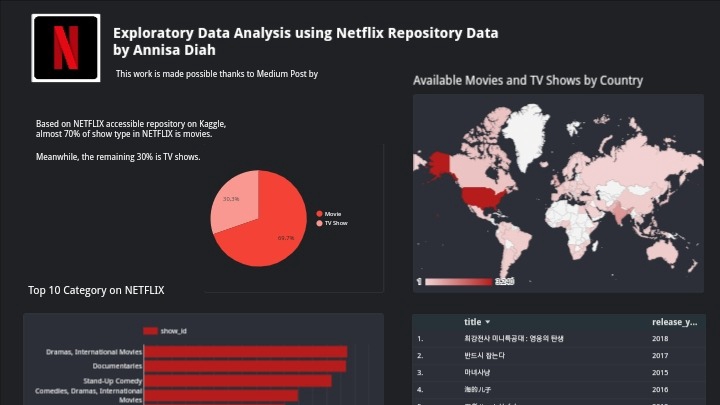Click the row 3 title cell

coord(477,372)
